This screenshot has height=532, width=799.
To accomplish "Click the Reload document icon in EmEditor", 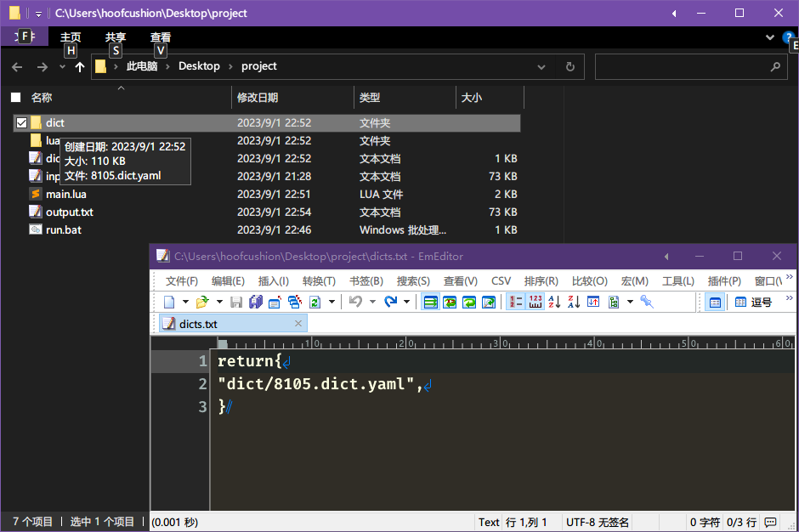I will point(314,303).
